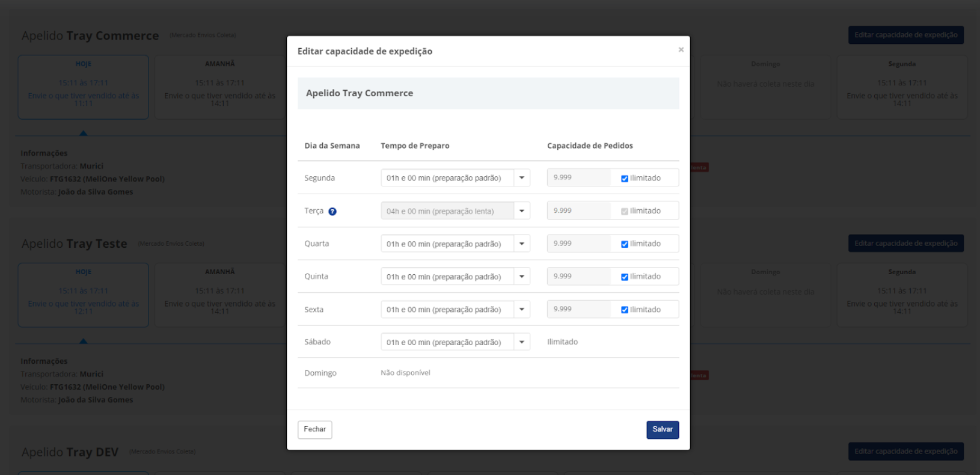
Task: Select Segunda card in Tray Commerce
Action: point(902,87)
